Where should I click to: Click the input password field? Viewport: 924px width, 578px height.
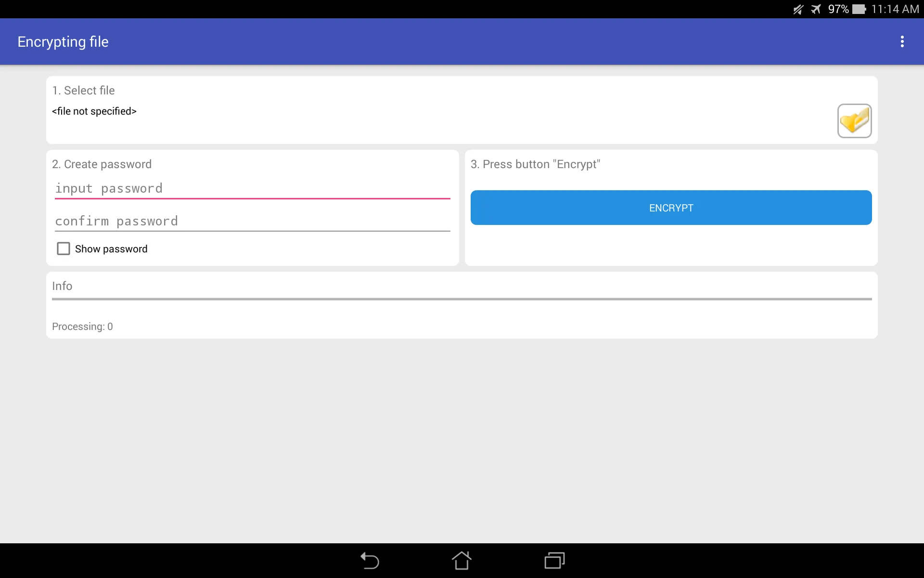(x=253, y=188)
